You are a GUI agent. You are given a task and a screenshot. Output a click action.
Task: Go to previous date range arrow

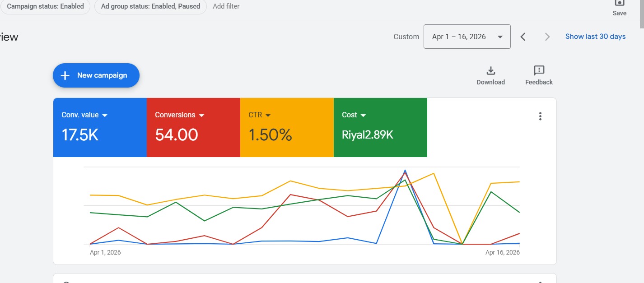[523, 37]
